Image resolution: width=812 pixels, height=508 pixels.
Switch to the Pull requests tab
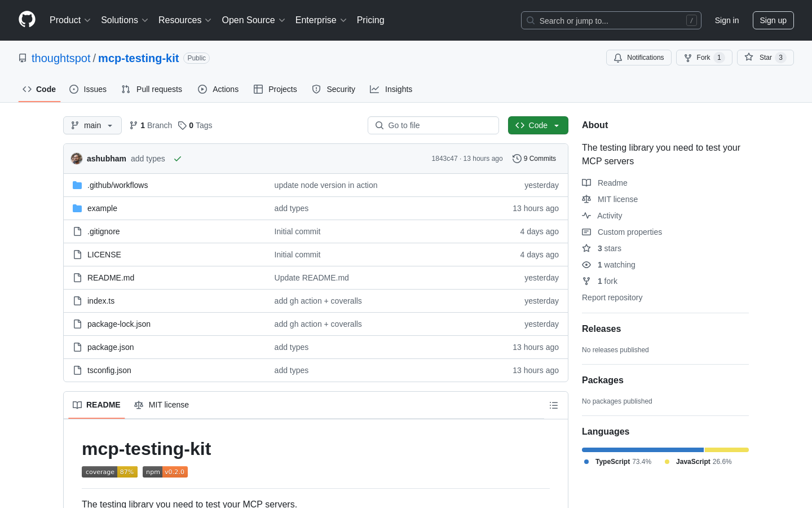point(152,89)
